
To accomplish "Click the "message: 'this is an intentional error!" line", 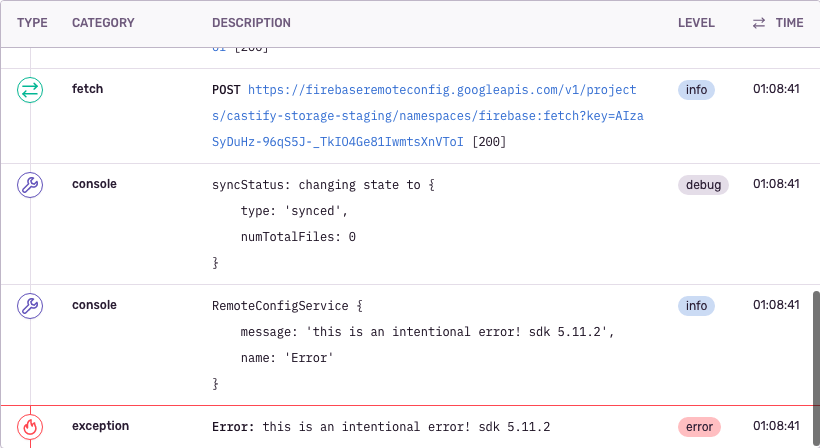I will [x=427, y=332].
